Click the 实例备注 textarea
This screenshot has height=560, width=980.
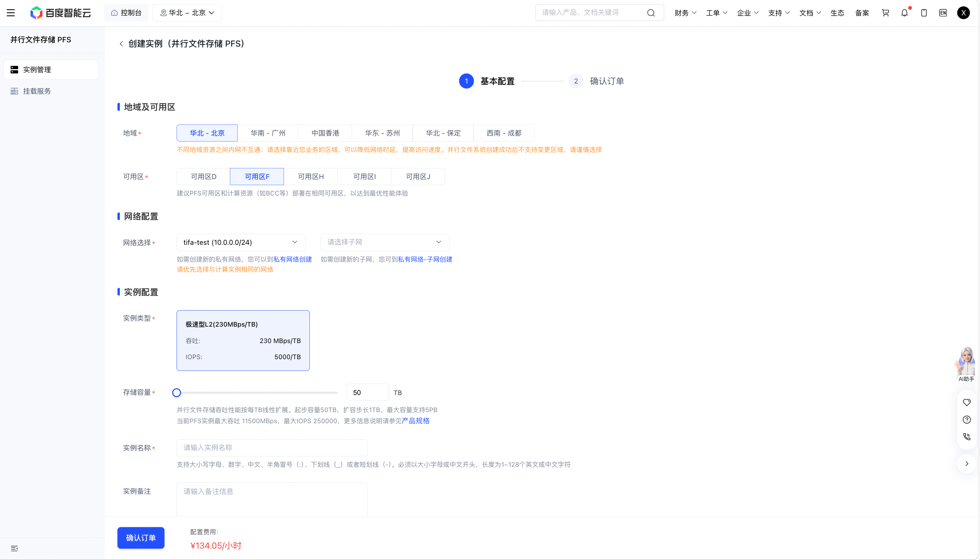(x=272, y=499)
